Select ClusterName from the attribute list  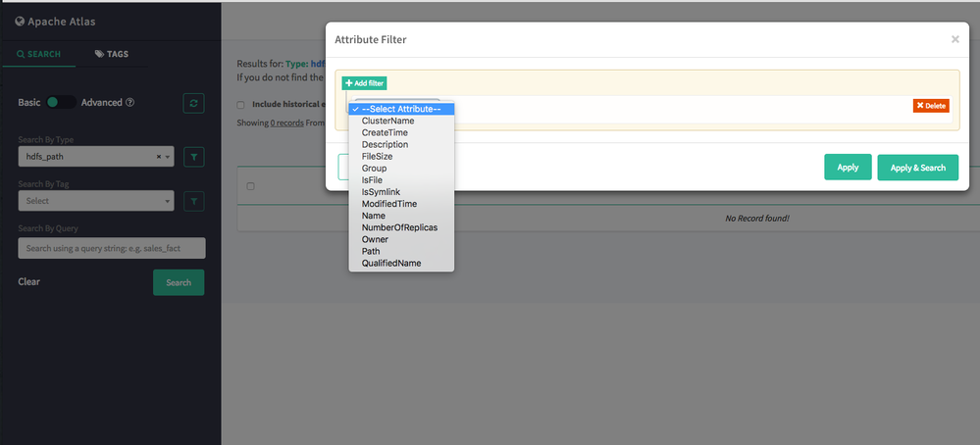(401, 122)
